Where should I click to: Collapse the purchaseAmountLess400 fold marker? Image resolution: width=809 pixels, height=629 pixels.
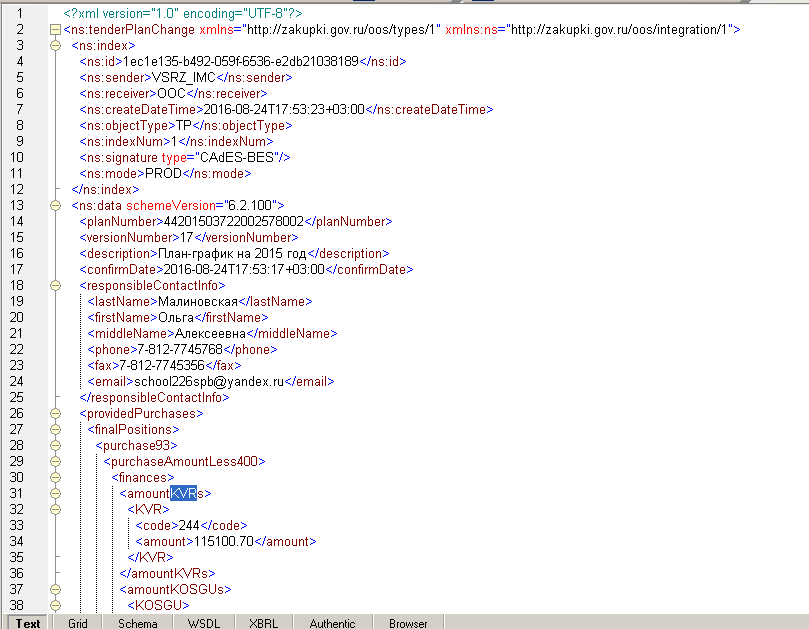55,462
